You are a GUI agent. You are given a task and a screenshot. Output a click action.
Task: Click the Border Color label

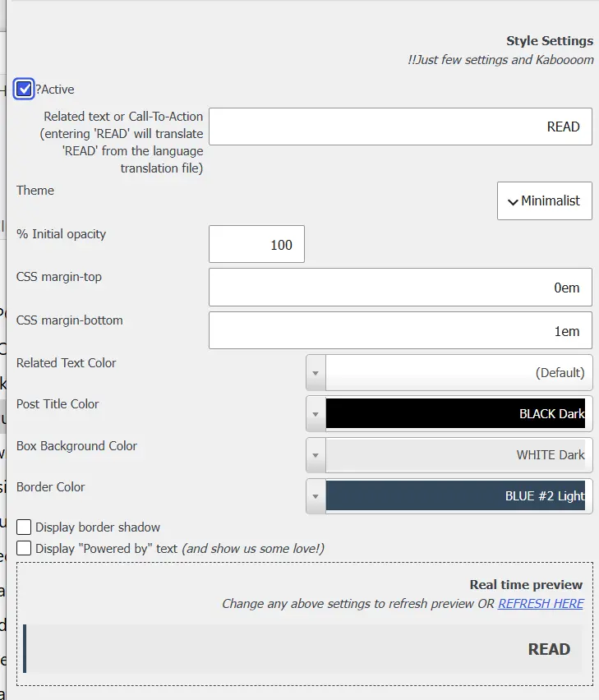pyautogui.click(x=50, y=486)
